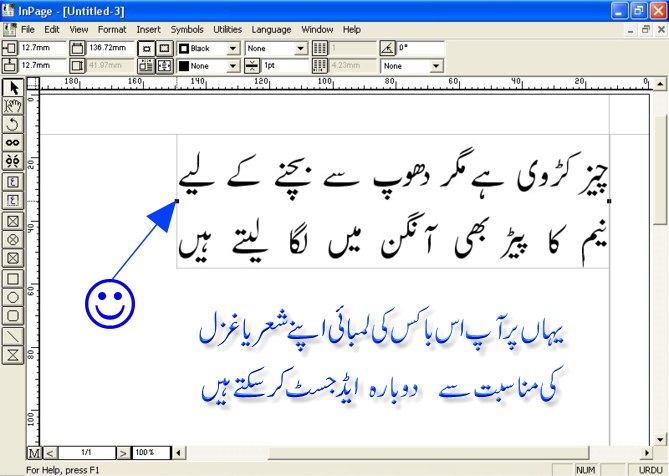Viewport: 669px width, 476px height.
Task: Click the rotation angle 0° field
Action: [x=418, y=48]
